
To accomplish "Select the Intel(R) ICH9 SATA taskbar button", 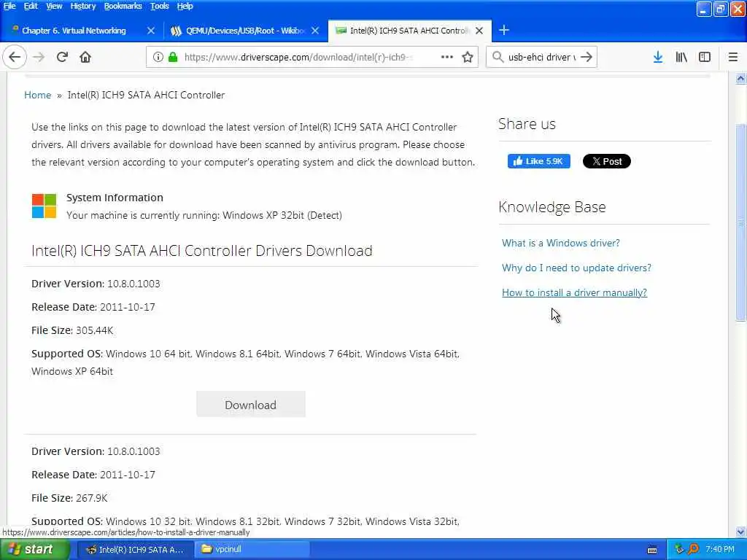I will 135,550.
